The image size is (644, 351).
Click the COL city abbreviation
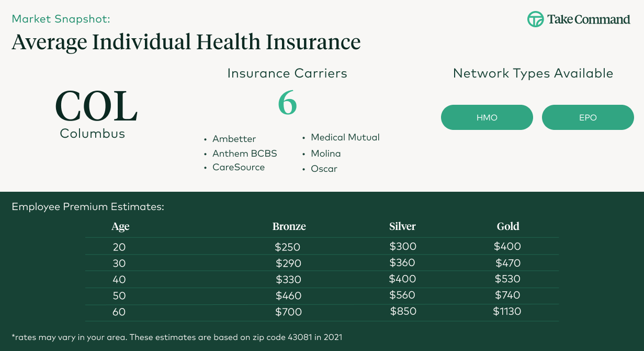pos(96,106)
